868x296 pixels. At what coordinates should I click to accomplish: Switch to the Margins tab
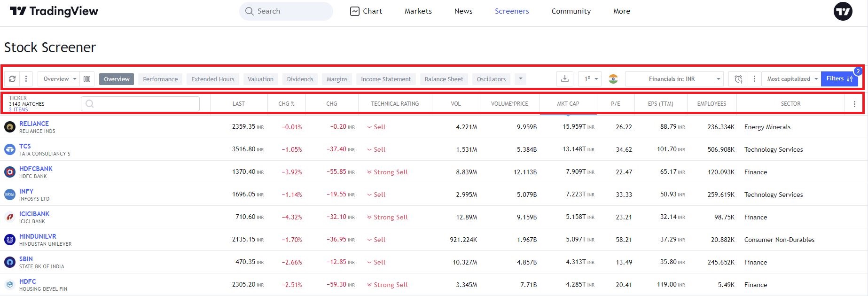click(337, 79)
